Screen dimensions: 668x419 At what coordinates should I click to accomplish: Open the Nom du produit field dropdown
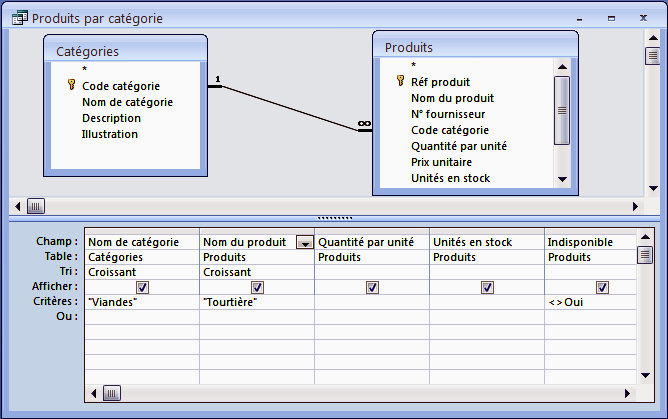305,242
